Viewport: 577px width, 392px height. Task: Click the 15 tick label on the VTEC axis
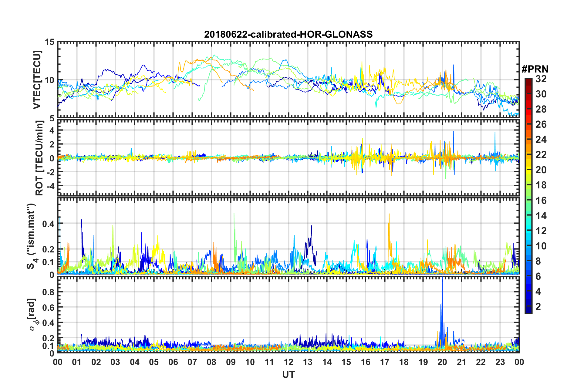point(49,42)
